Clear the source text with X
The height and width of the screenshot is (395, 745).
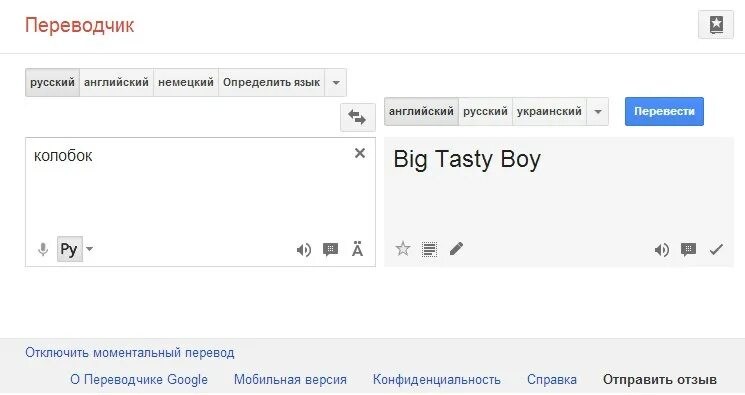(x=360, y=153)
